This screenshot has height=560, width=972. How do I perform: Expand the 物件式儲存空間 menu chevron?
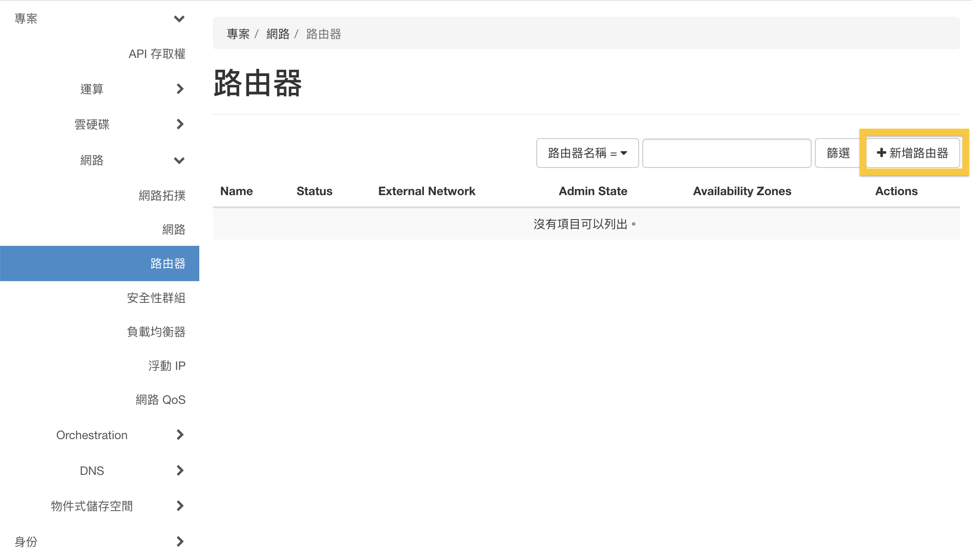coord(180,506)
